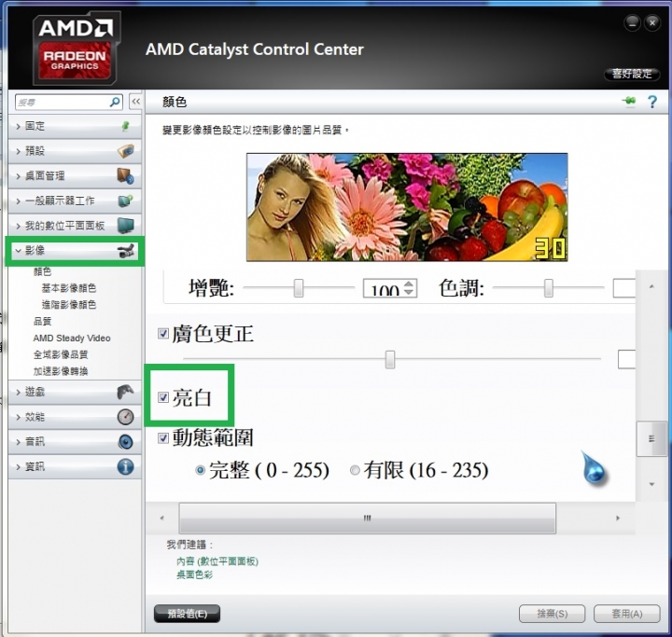
Task: Toggle the 動態範圍 checkbox
Action: pyautogui.click(x=162, y=437)
